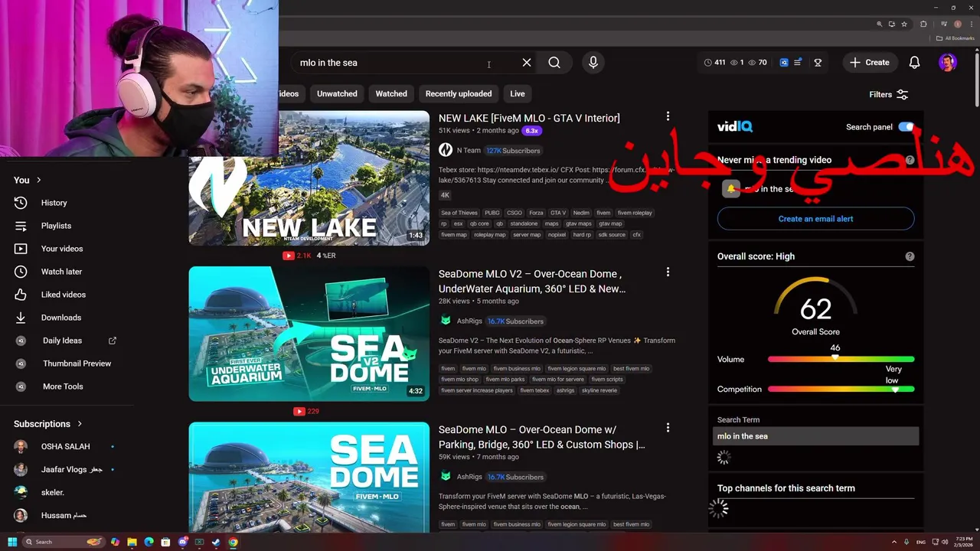This screenshot has width=980, height=551.
Task: Expand the Subscriptions section chevron
Action: [80, 423]
